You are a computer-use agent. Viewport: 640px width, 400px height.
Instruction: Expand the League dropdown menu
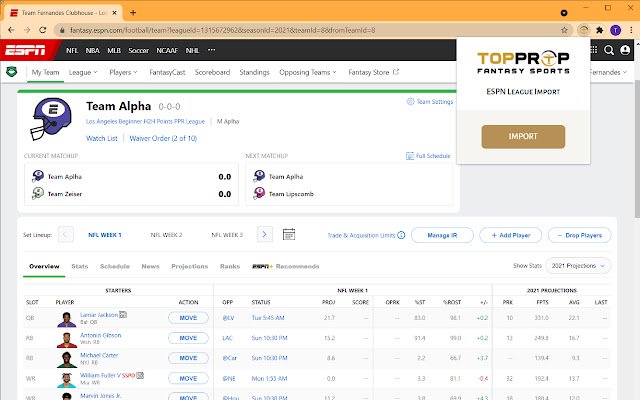[83, 72]
